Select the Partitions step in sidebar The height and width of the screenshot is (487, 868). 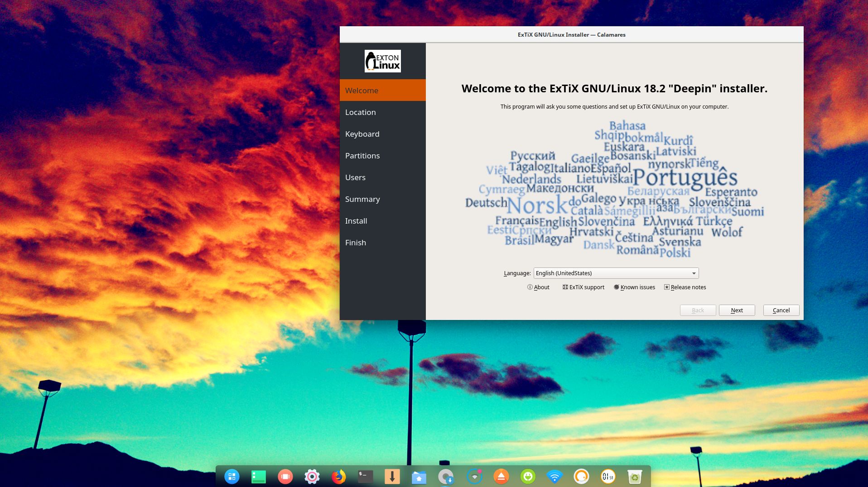383,155
